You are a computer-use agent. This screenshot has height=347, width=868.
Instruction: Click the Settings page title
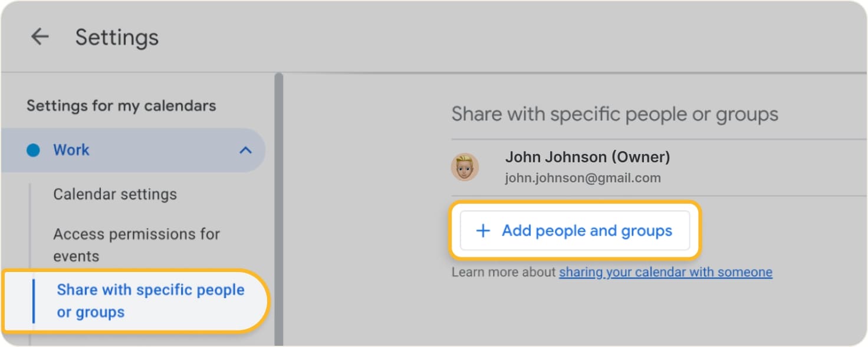[x=117, y=37]
